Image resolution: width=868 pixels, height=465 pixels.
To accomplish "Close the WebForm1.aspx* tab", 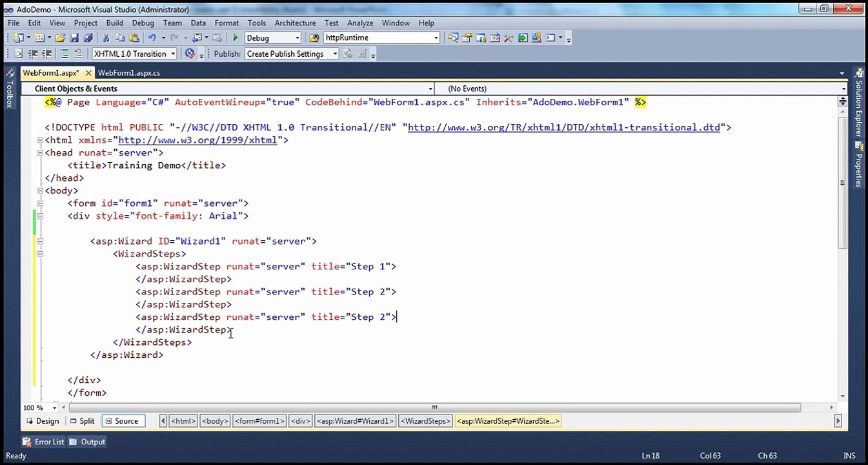I will (88, 73).
